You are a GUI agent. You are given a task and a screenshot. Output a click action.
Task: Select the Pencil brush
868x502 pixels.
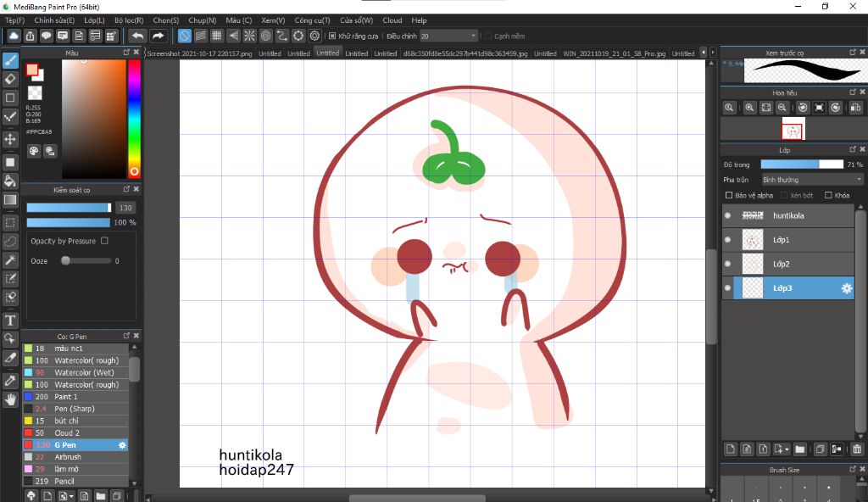[75, 481]
